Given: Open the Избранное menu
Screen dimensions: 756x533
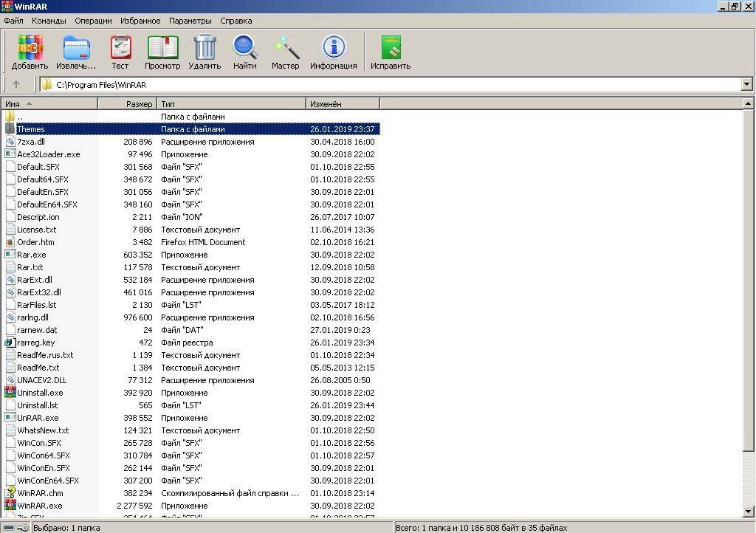Looking at the screenshot, I should tap(140, 21).
